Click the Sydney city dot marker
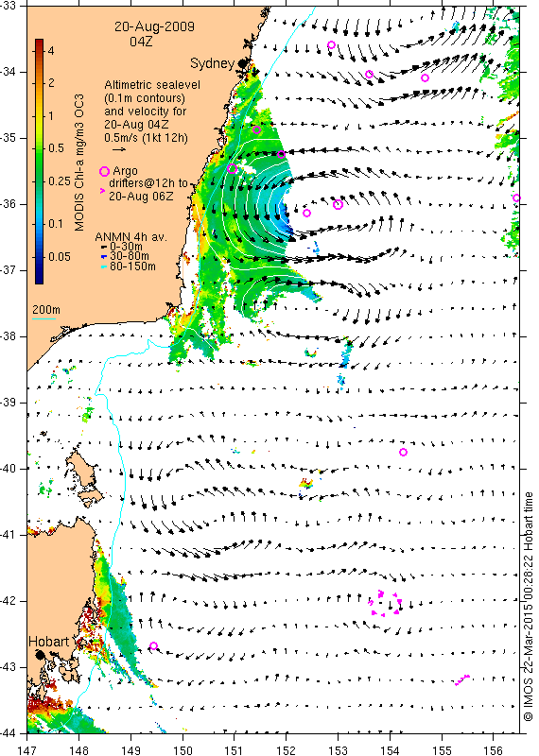The width and height of the screenshot is (539, 756). pyautogui.click(x=244, y=63)
